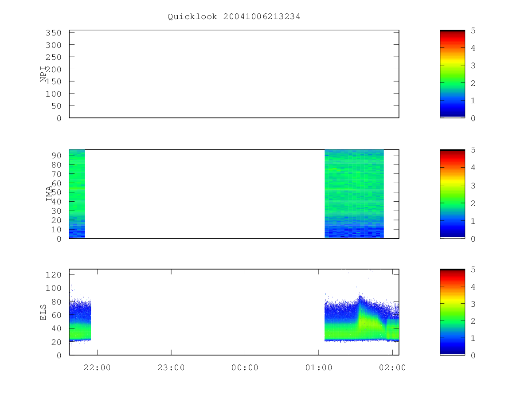The image size is (532, 399).
Task: Select the NPI y-axis label
Action: point(43,74)
